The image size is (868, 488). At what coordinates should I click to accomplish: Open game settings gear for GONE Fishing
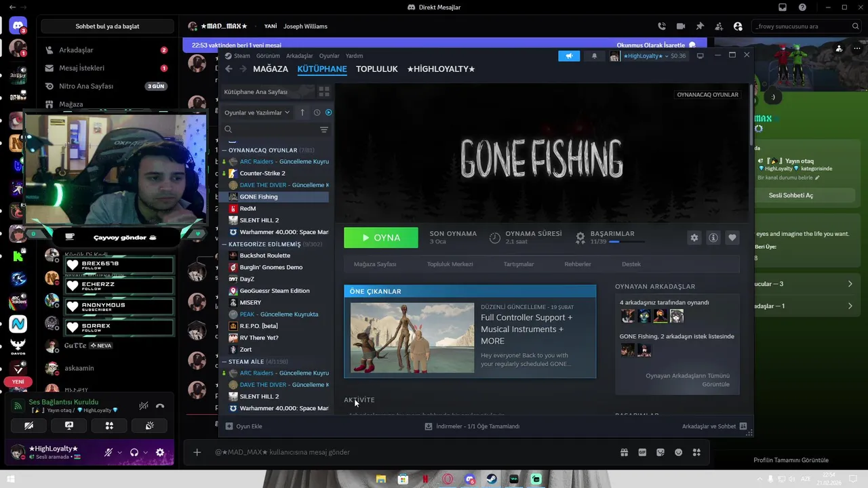point(694,238)
